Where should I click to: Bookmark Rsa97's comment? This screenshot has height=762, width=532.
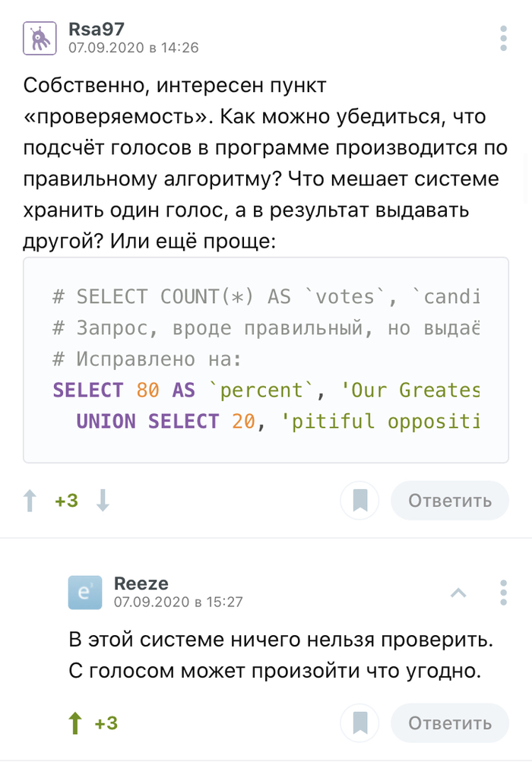[x=360, y=501]
